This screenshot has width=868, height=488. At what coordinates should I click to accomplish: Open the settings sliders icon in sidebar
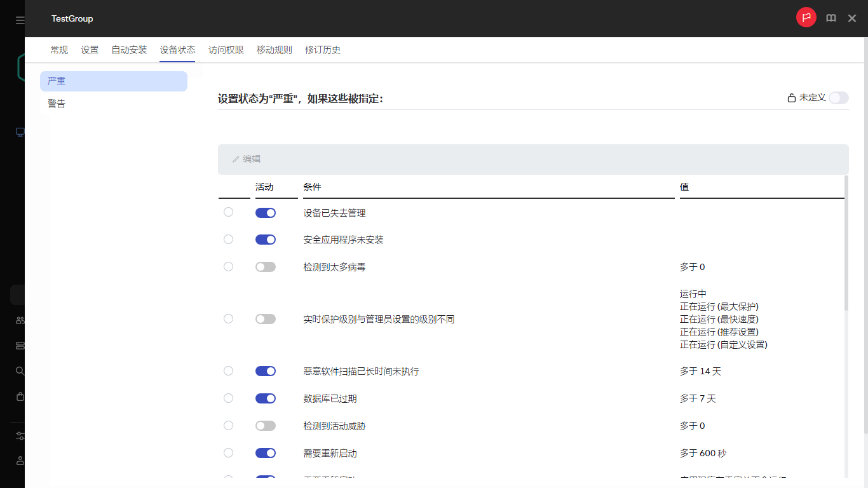click(19, 435)
